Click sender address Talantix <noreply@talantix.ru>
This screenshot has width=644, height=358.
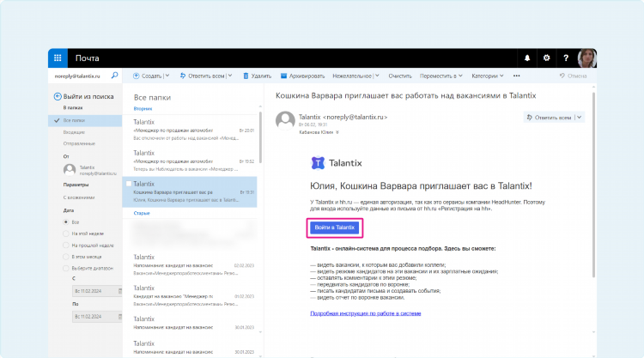(343, 117)
